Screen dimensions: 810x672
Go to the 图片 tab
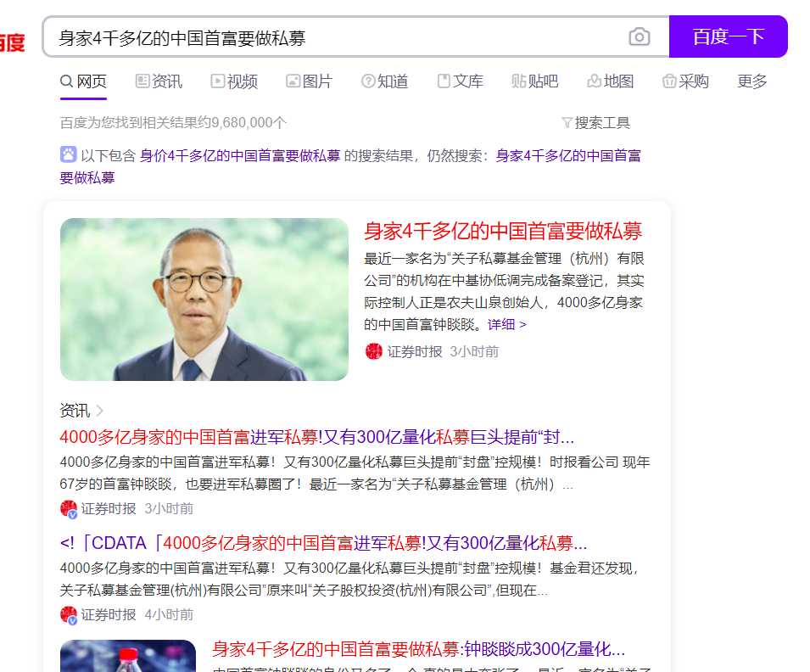[x=310, y=81]
